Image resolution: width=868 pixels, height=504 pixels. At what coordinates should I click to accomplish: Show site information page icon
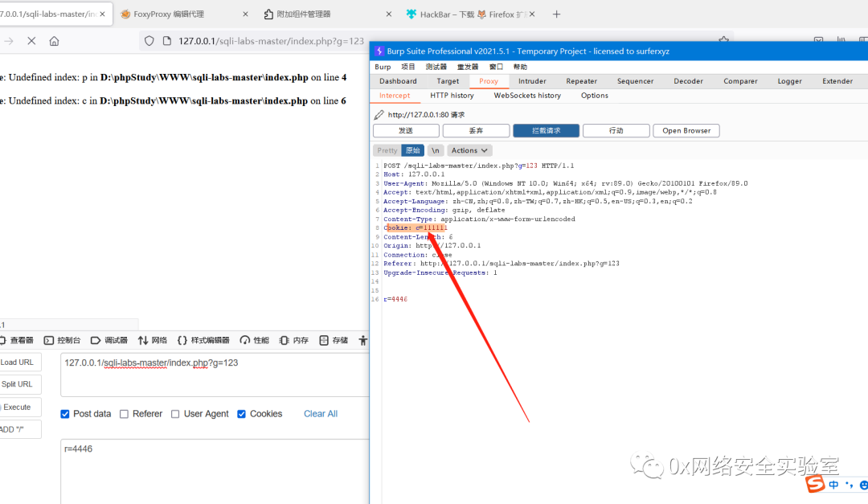point(166,41)
